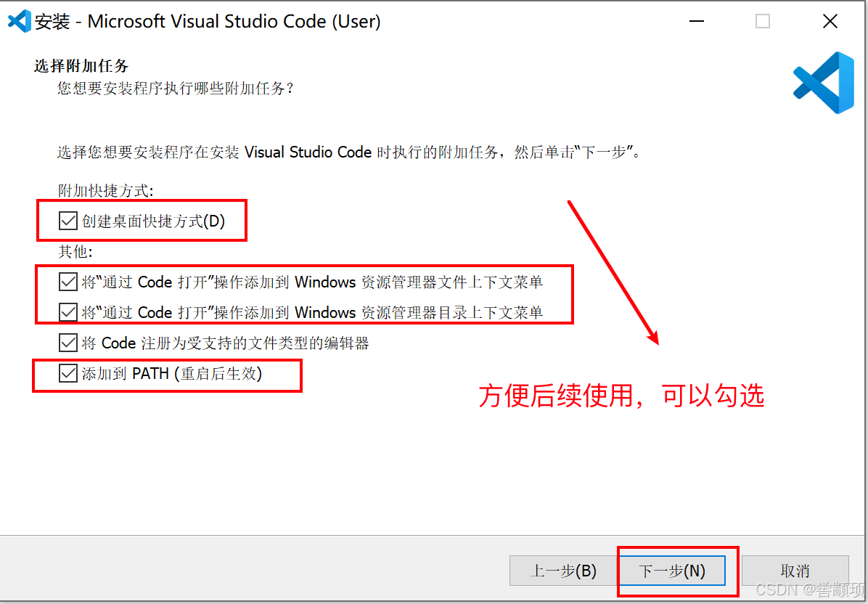Minimize the installer window

tap(697, 21)
